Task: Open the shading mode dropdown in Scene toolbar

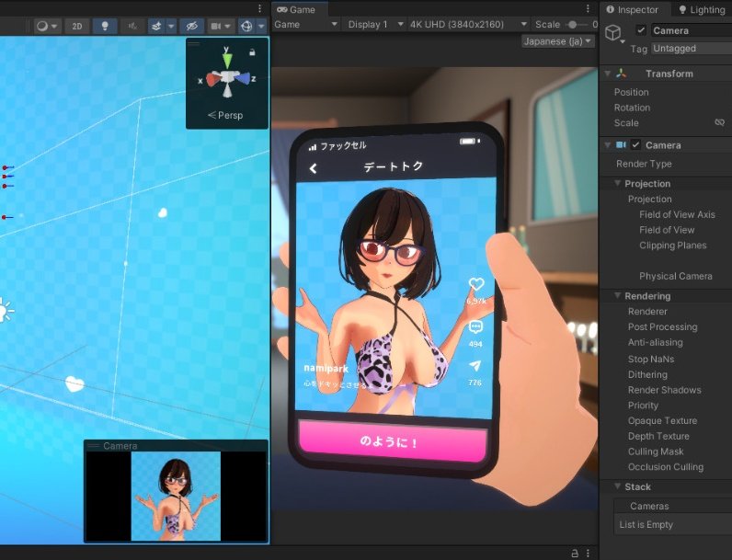Action: [47, 26]
